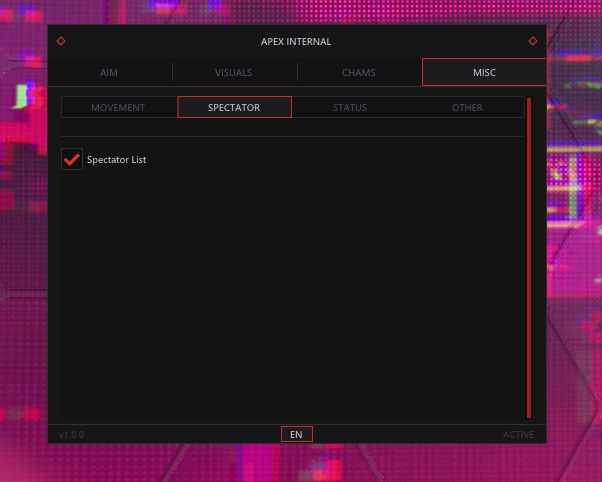Click the Spectator List label
Image resolution: width=602 pixels, height=482 pixels.
(116, 160)
